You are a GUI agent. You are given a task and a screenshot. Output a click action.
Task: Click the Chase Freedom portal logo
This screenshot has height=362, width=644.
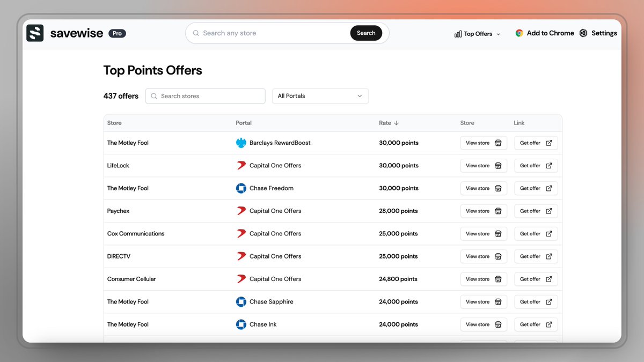click(x=241, y=188)
